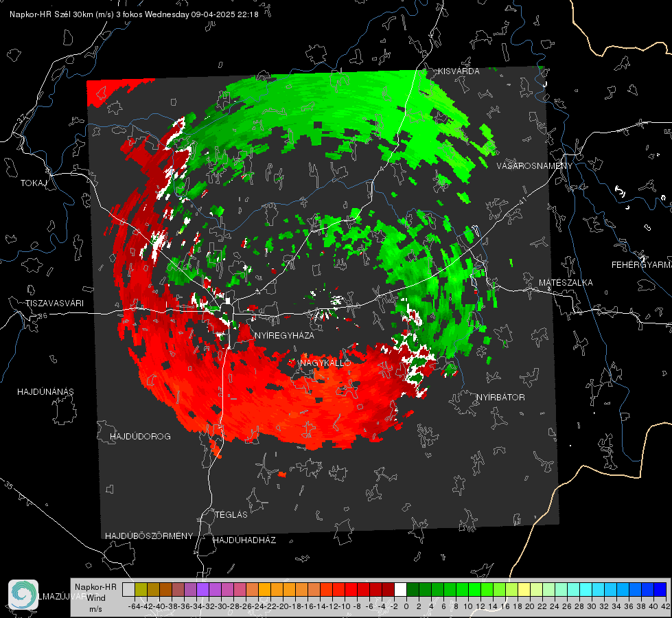Click the 10 value on the legend scale
The width and height of the screenshot is (672, 618).
tap(468, 606)
